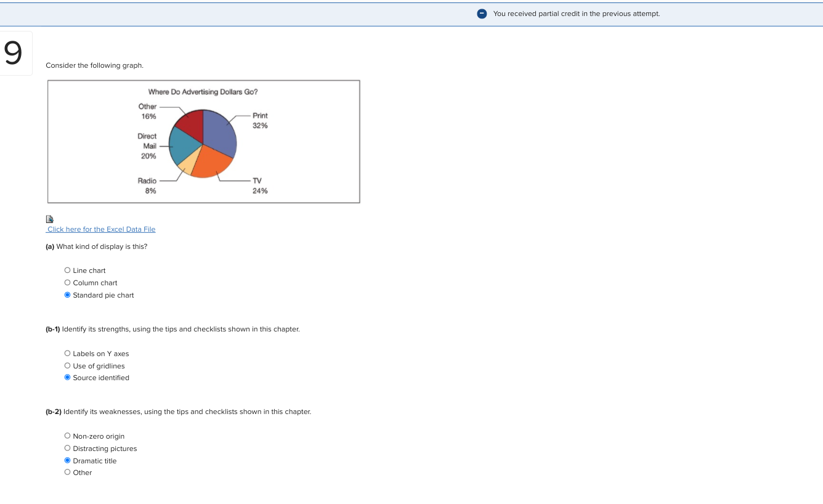Screen dimensions: 823x504
Task: Click the 'Other 16%' chart label
Action: tap(148, 111)
